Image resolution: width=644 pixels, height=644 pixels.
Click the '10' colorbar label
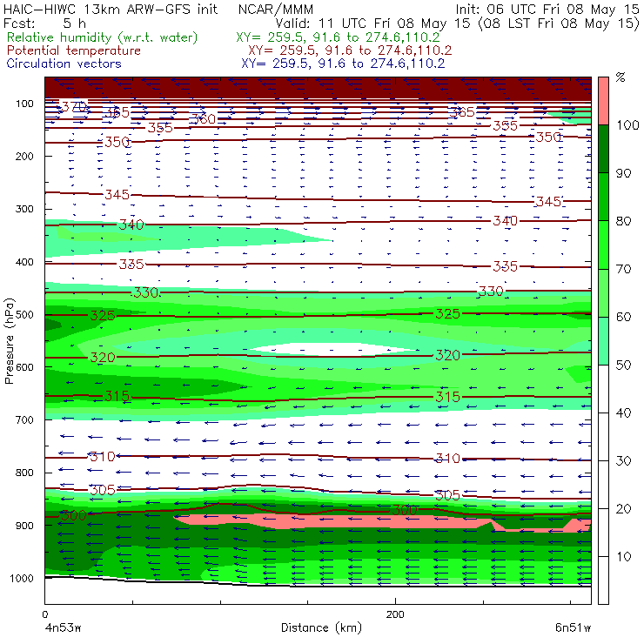coord(623,557)
